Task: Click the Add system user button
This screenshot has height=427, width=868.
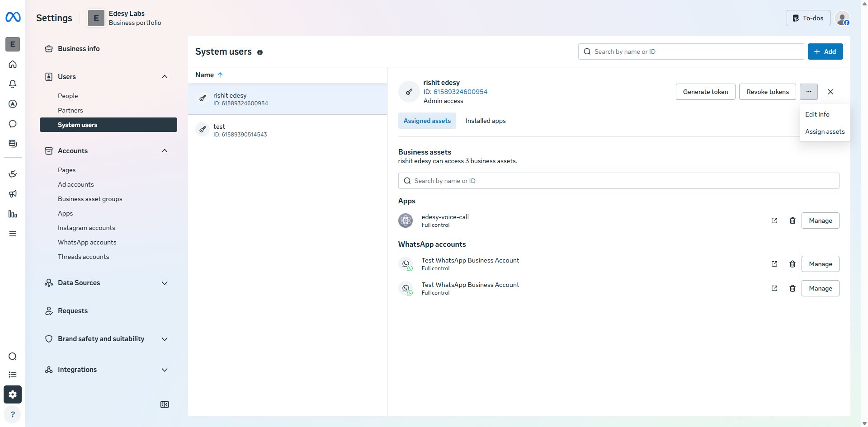Action: (825, 52)
